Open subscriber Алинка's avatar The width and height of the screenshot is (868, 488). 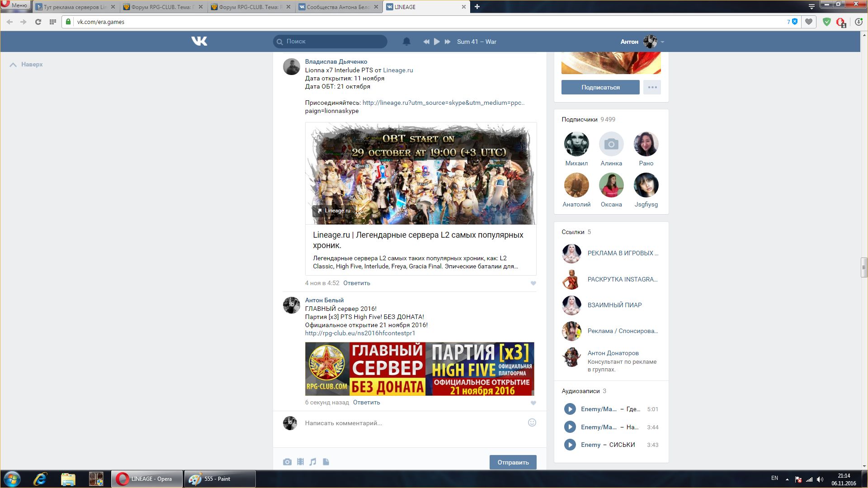pyautogui.click(x=611, y=144)
